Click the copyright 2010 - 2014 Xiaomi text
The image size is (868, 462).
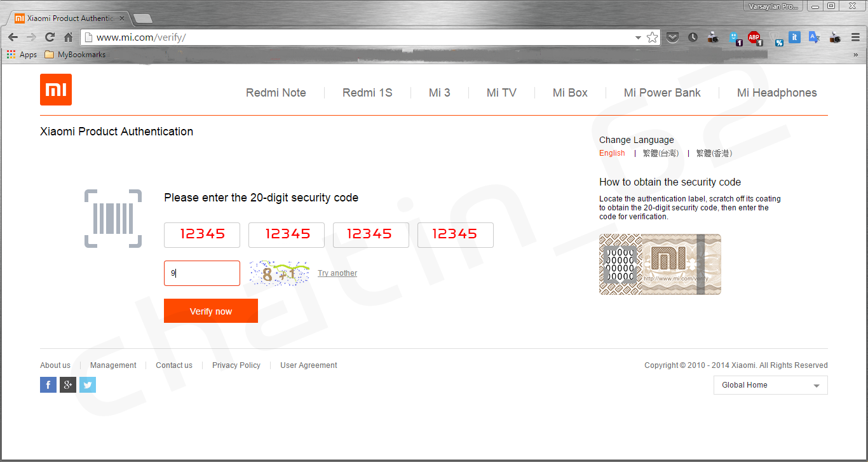point(736,365)
